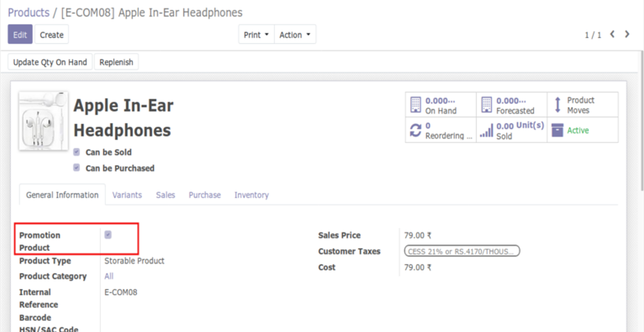Go to next record arrow
This screenshot has height=332, width=644.
[627, 34]
